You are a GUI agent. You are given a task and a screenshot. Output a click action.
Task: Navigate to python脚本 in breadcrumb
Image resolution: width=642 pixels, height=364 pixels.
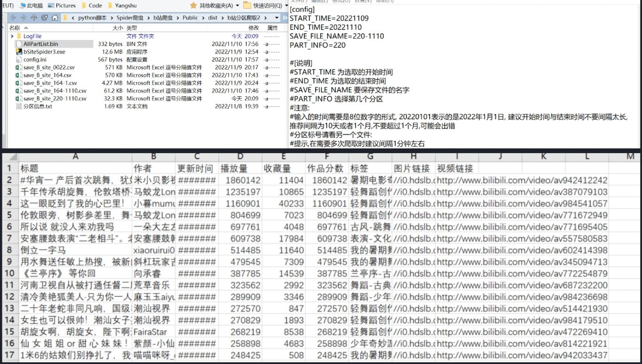92,18
